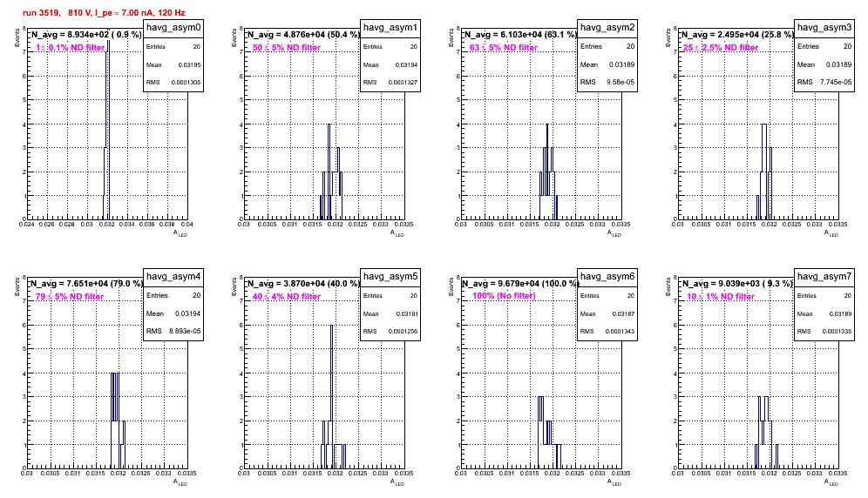Click the magenta 40± 4% ND filter label
Image resolution: width=868 pixels, height=498 pixels.
(287, 297)
